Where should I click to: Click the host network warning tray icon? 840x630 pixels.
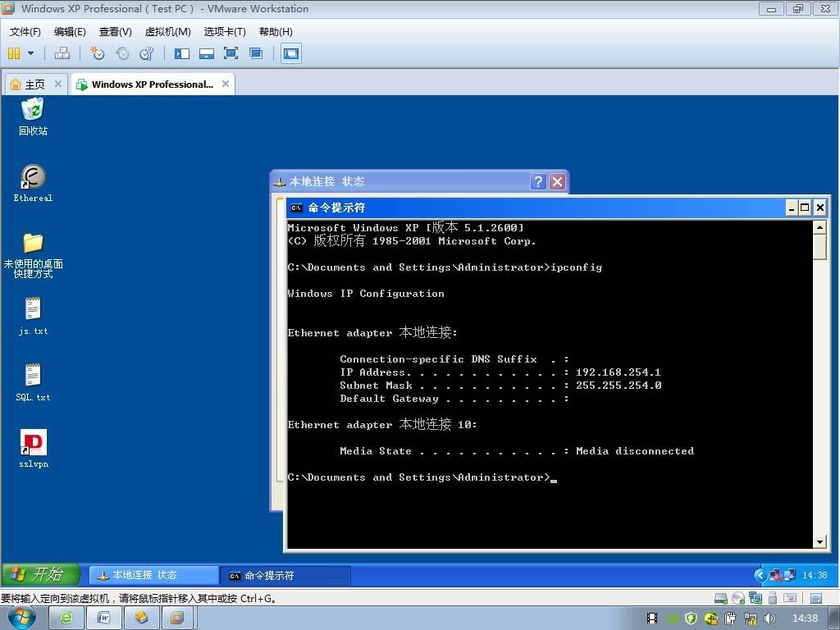[751, 619]
